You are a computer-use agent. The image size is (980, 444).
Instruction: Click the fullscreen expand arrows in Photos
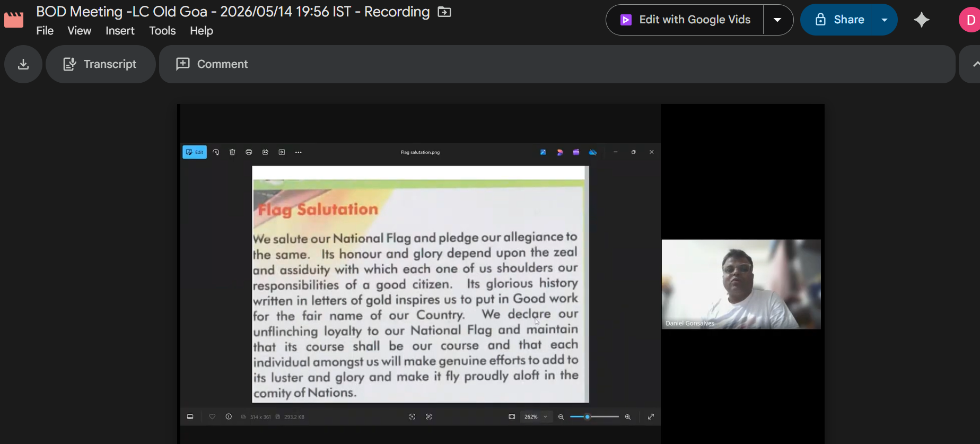pyautogui.click(x=651, y=417)
